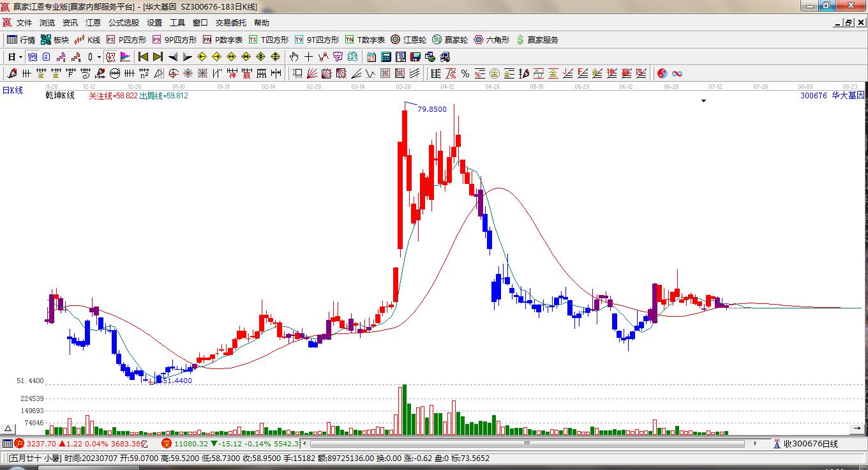Viewport: 868px width, 470px height.
Task: Open the 浏览 menu
Action: point(47,23)
